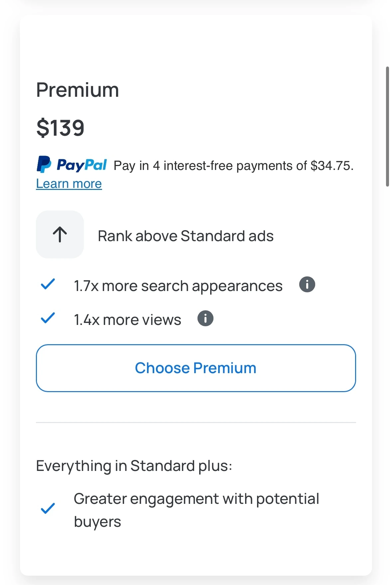Click the PayPal logo
Image resolution: width=392 pixels, height=585 pixels.
coord(72,165)
